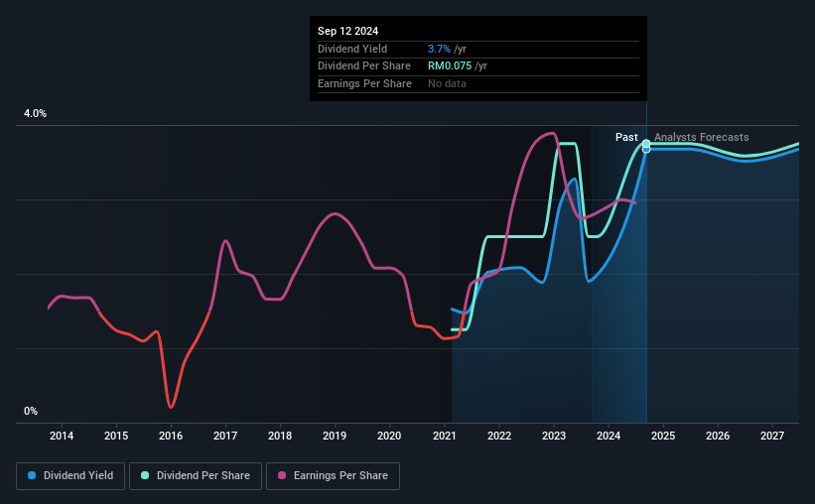Click the 2014 x-axis label
This screenshot has height=504, width=815.
click(x=62, y=436)
